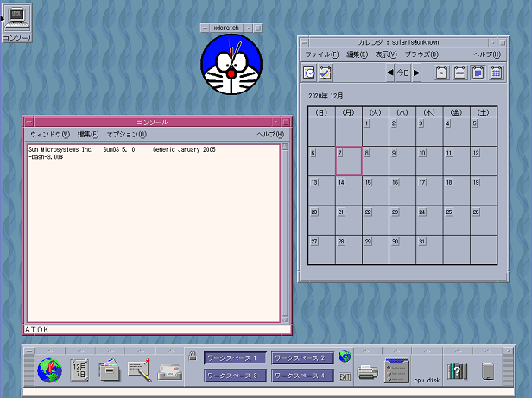Click the 2020年 12月 month label
Image resolution: width=532 pixels, height=398 pixels.
click(x=326, y=96)
